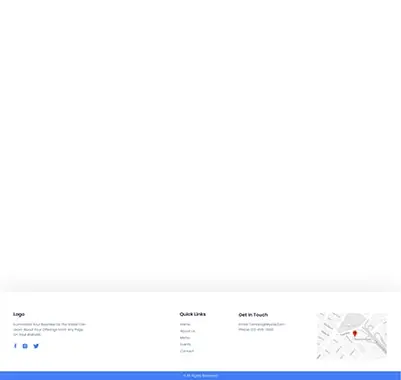Click the grey park area on the map

click(x=350, y=321)
